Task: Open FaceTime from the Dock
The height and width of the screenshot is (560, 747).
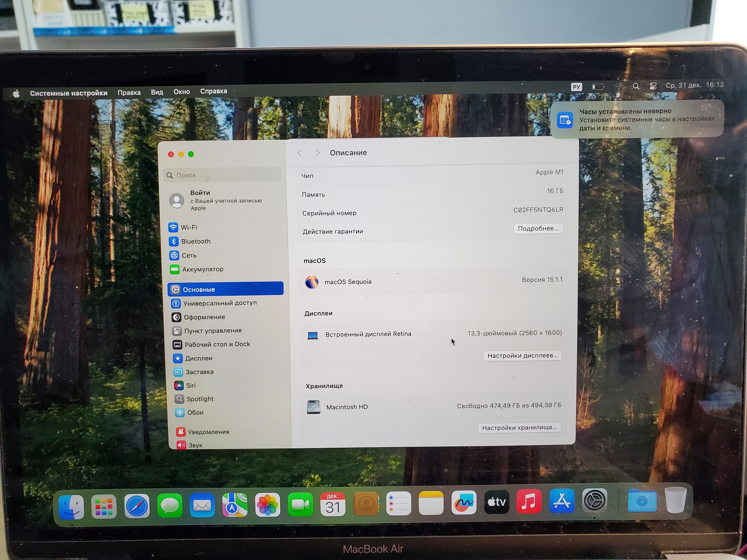Action: [301, 505]
